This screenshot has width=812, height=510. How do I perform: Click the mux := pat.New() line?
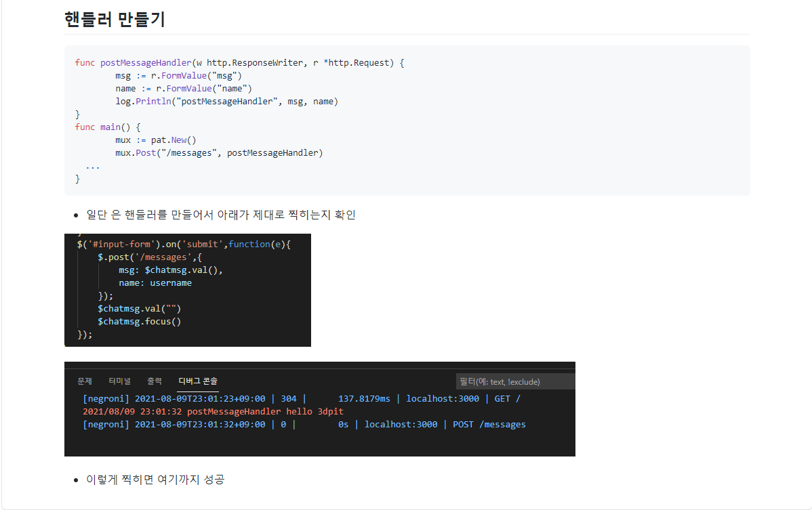156,140
